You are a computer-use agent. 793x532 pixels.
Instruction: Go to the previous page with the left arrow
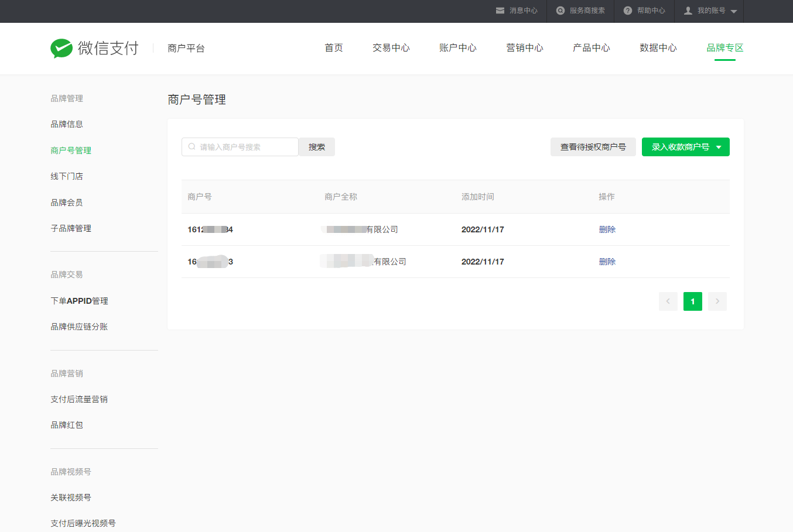click(668, 301)
